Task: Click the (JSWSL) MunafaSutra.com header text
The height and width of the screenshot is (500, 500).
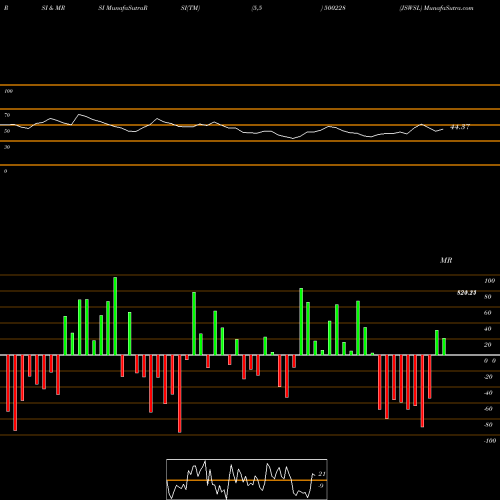Action: tap(436, 8)
